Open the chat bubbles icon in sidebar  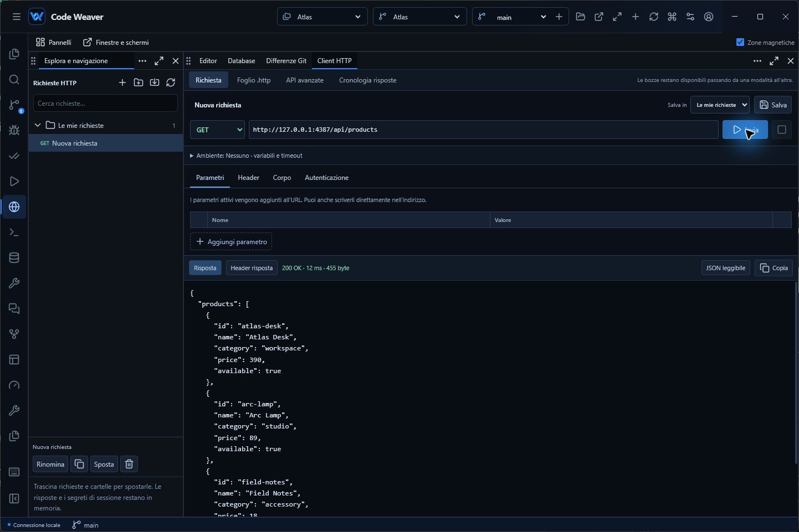click(14, 309)
